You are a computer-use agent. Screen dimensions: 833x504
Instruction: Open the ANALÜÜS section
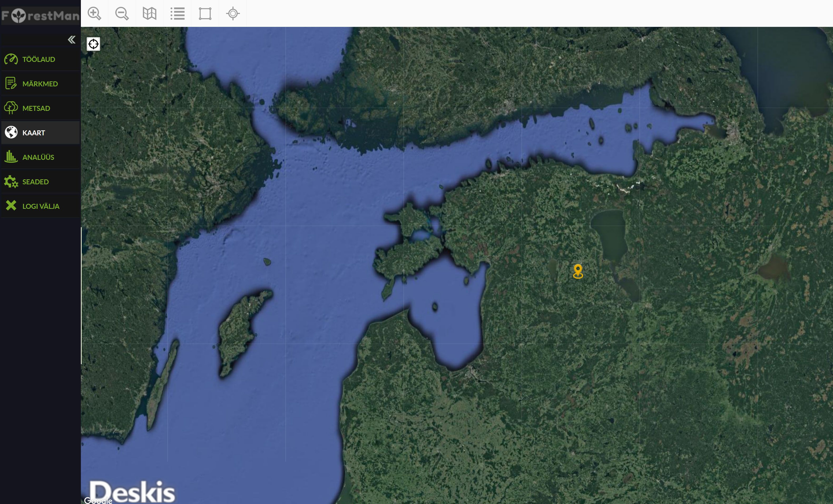coord(41,157)
